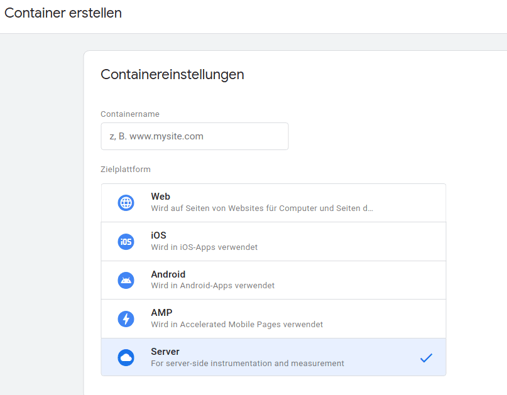
Task: Click 'Wird in iOS-Apps verwendet' description
Action: click(204, 247)
